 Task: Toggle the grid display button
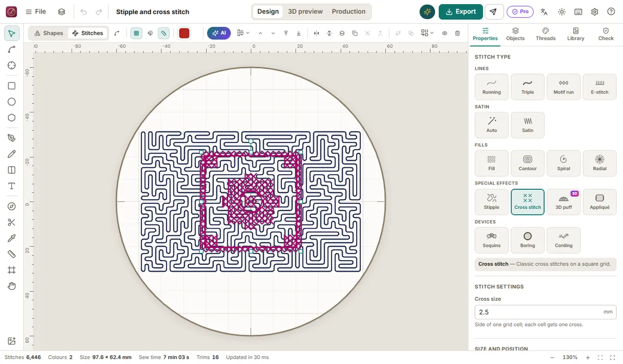[136, 33]
